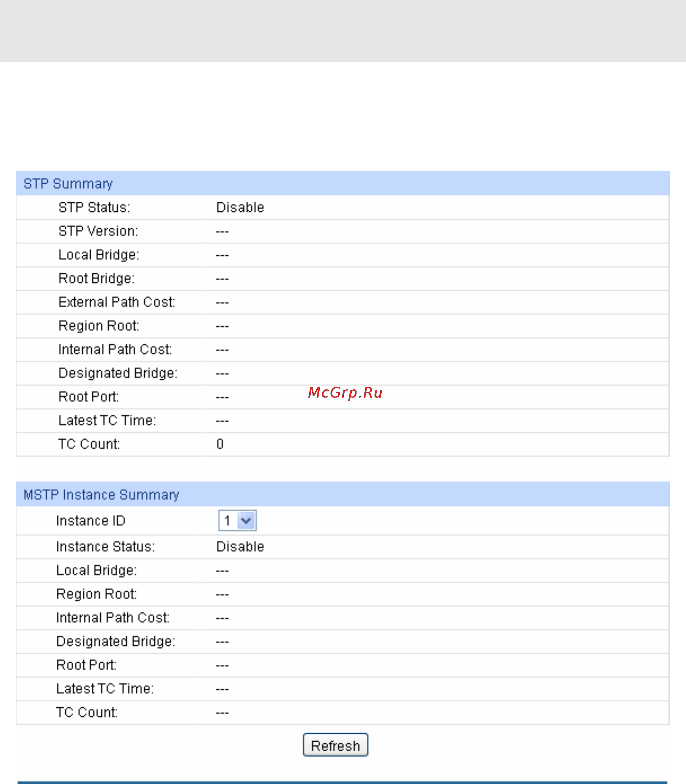This screenshot has width=686, height=784.
Task: Click the External Path Cost label
Action: click(x=117, y=302)
